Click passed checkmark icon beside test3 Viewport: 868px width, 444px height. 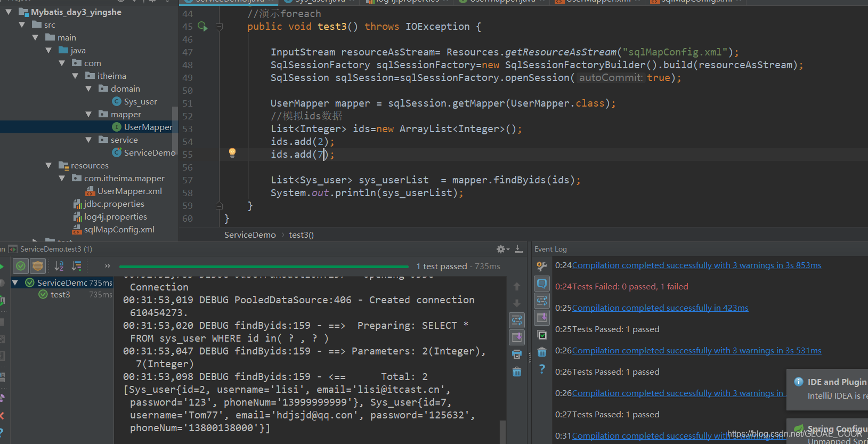[43, 294]
